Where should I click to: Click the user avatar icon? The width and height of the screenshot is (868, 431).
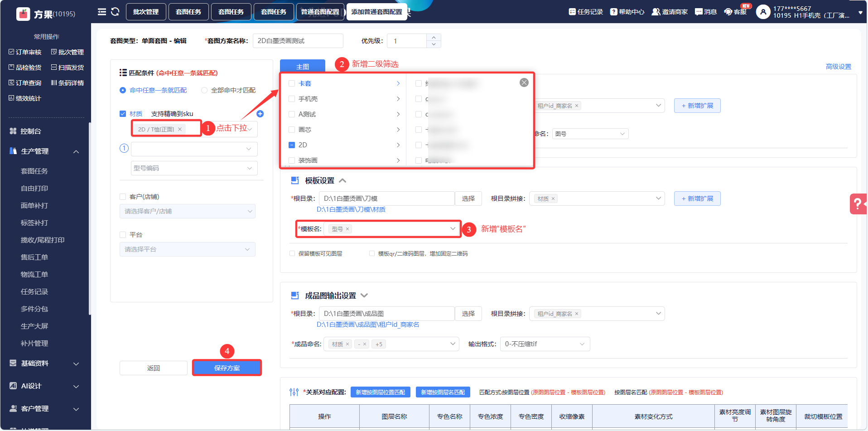point(763,12)
